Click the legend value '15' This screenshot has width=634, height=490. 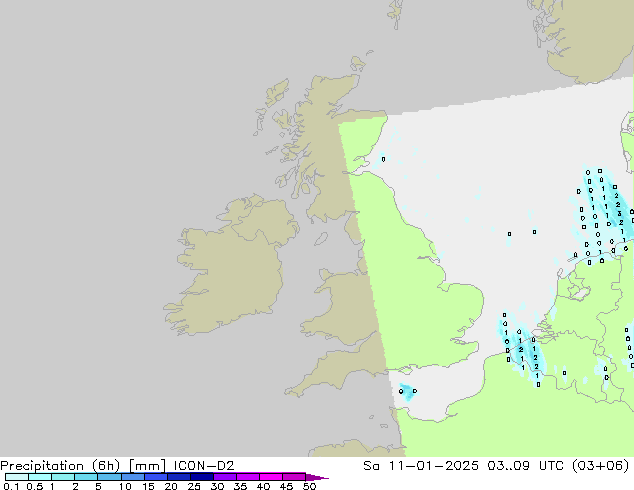coord(148,486)
